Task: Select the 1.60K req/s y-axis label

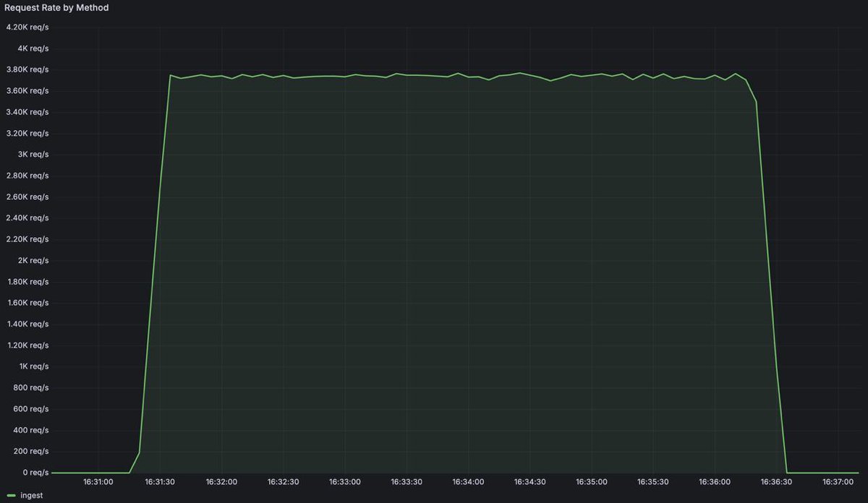Action: 27,303
